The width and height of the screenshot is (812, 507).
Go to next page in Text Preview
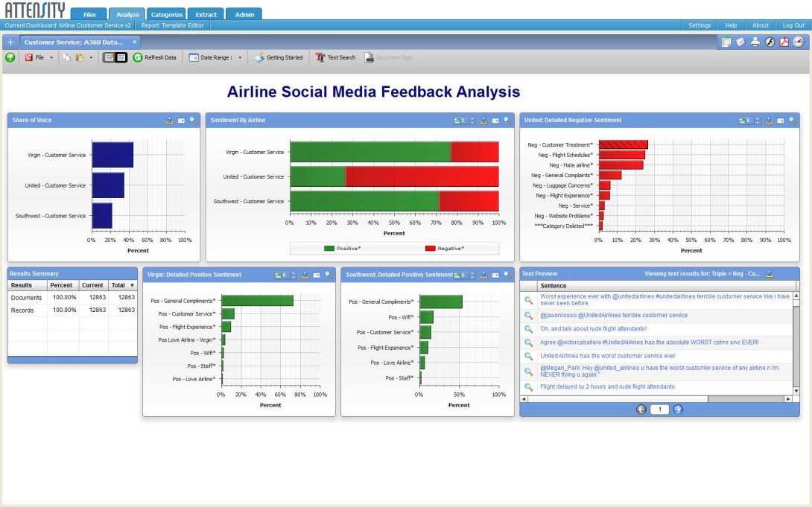(678, 409)
